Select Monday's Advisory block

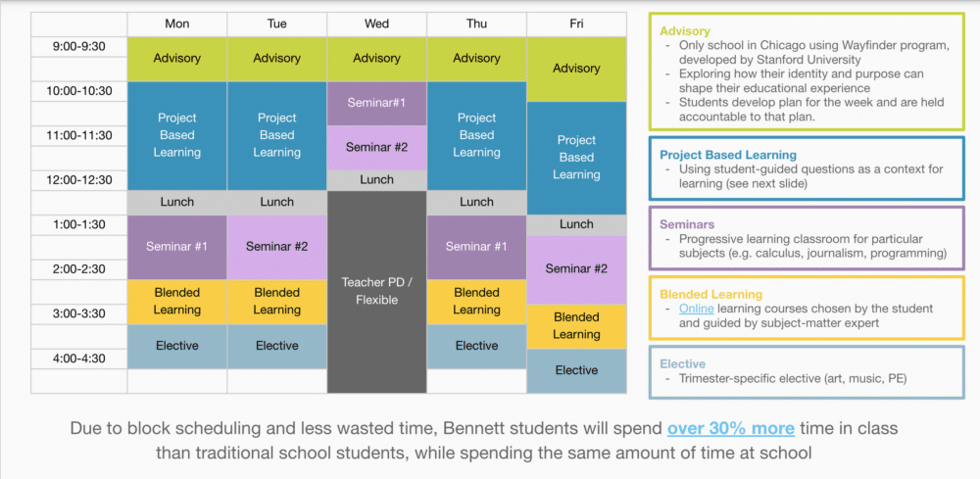(x=176, y=59)
